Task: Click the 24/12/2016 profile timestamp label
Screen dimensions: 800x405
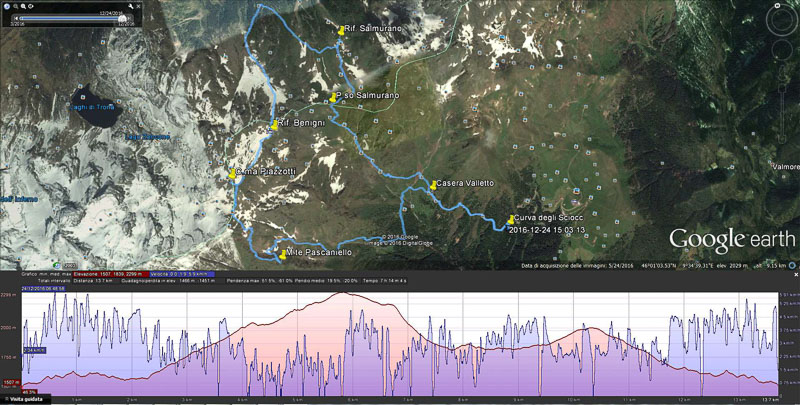Action: click(x=43, y=288)
